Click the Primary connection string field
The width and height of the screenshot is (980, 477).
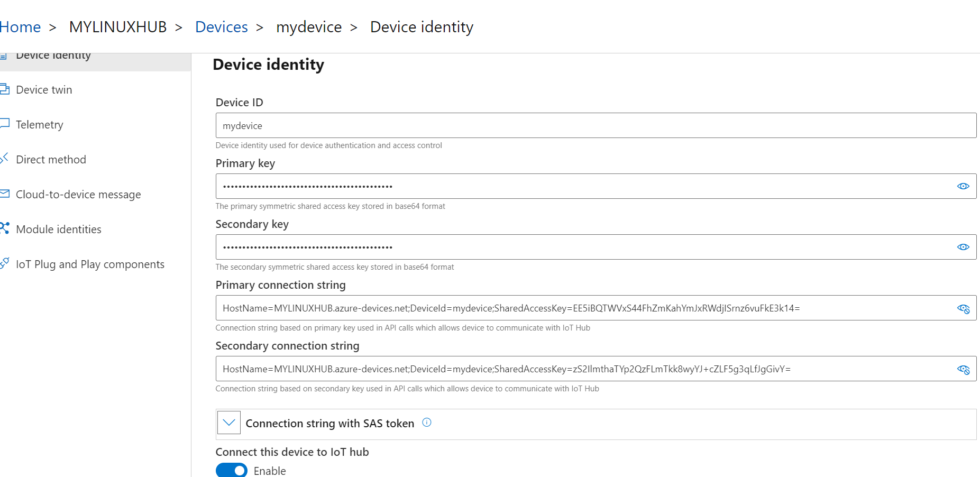[x=582, y=308]
